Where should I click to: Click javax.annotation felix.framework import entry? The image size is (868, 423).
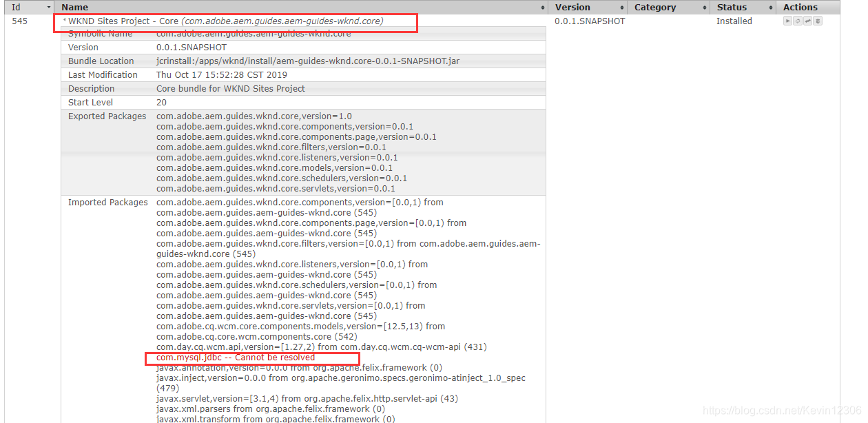[299, 368]
